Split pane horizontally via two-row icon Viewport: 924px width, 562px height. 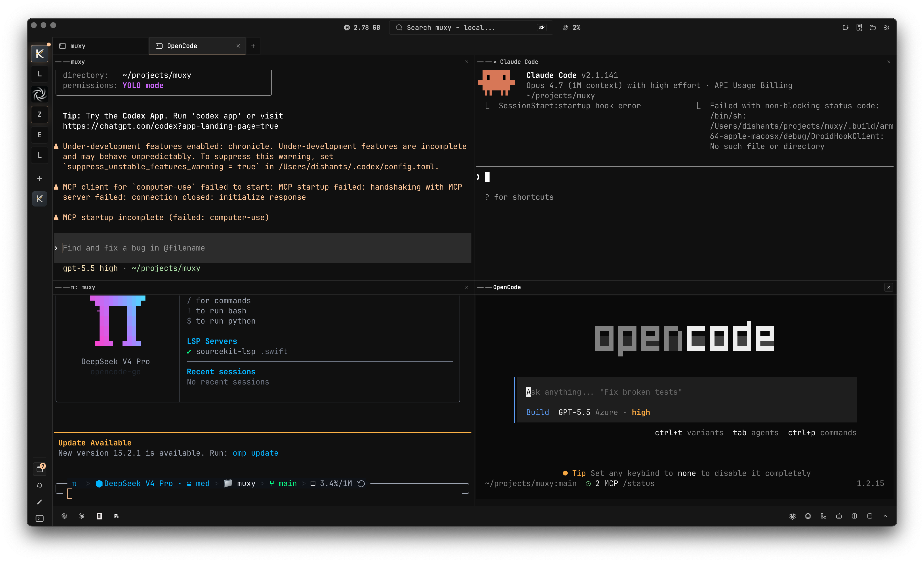pos(870,516)
